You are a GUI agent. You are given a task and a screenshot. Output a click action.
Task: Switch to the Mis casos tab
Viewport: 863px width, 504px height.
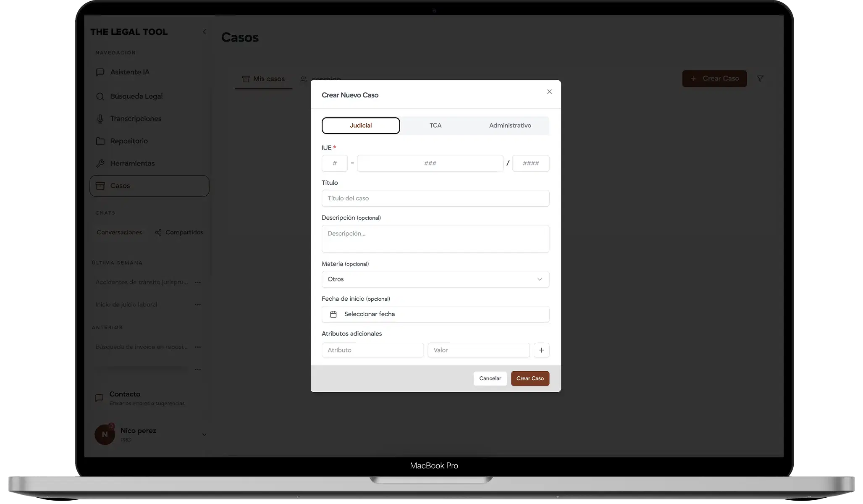[263, 79]
